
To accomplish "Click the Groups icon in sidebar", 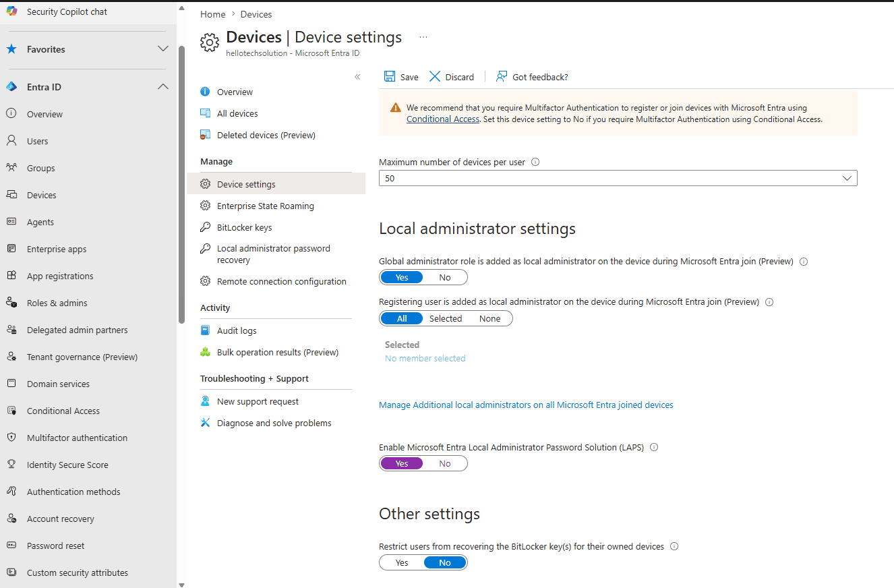I will pos(11,168).
